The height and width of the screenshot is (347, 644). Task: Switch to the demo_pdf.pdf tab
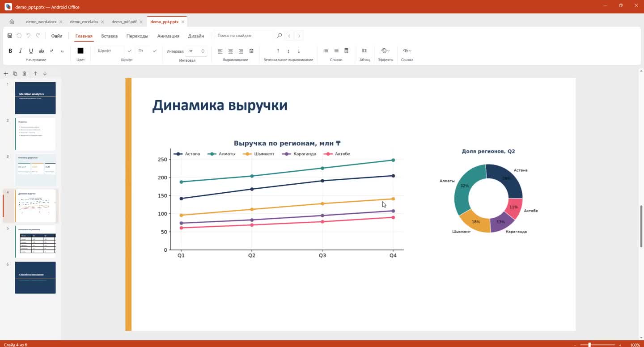click(124, 21)
